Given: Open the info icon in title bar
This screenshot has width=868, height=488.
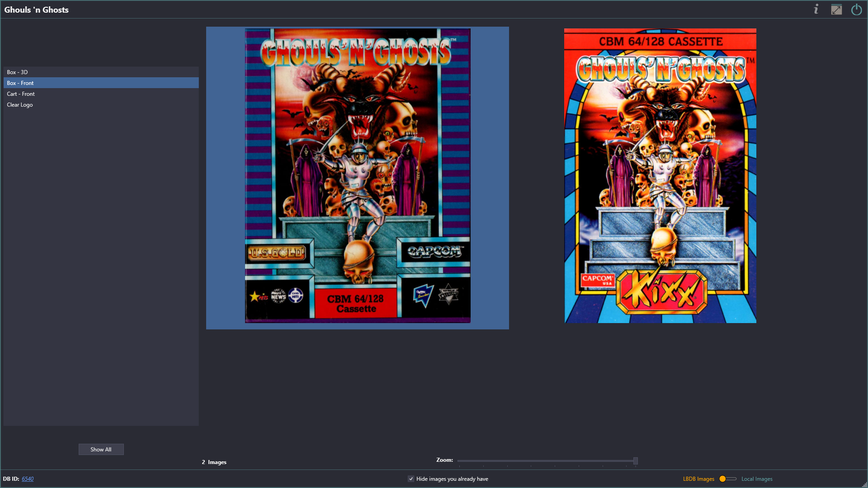Looking at the screenshot, I should pyautogui.click(x=816, y=9).
